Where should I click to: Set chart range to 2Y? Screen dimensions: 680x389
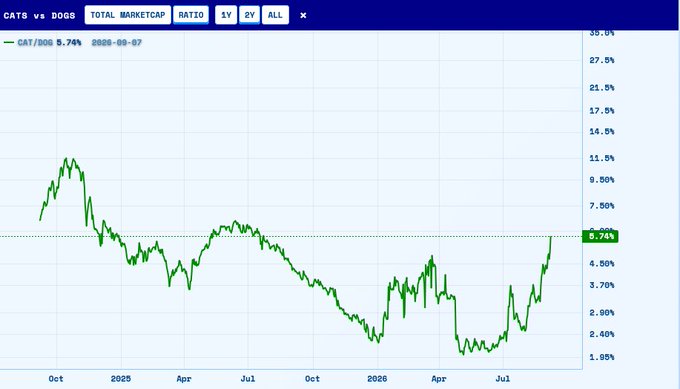coord(249,15)
